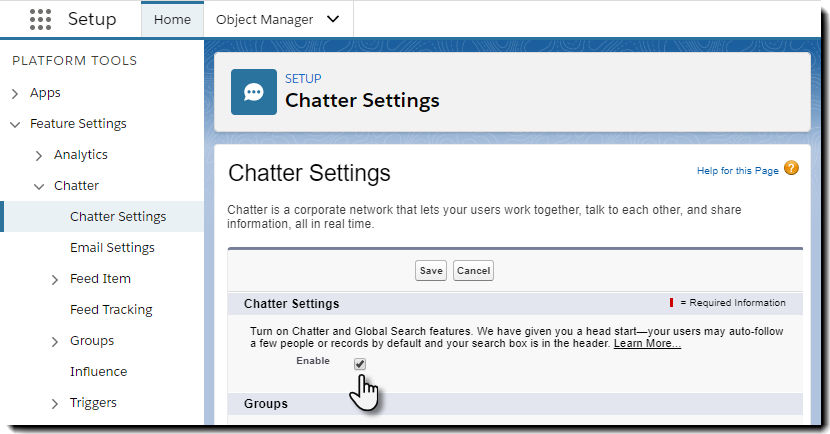Open the App Launcher dots grid

click(41, 20)
